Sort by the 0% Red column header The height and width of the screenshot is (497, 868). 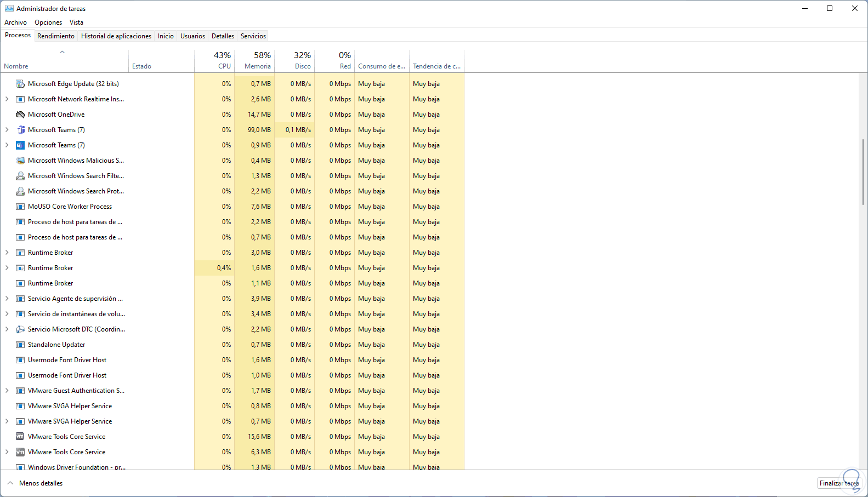pyautogui.click(x=334, y=61)
